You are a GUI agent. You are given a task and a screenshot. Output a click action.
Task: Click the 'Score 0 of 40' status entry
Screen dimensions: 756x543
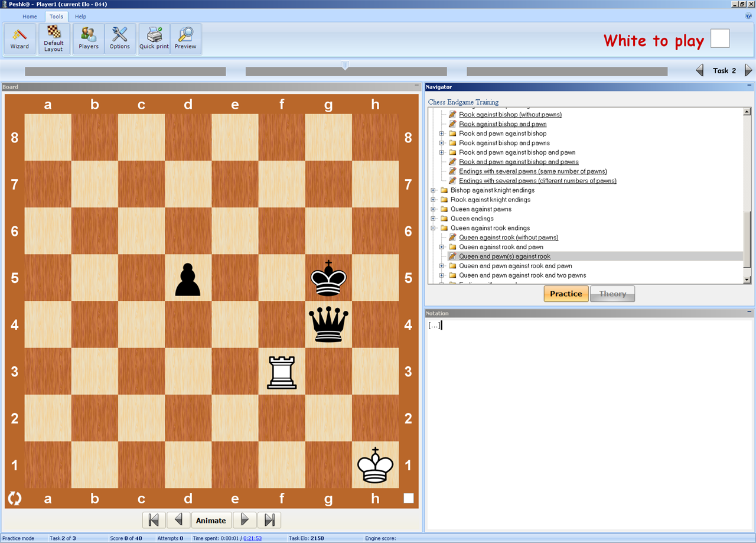pos(126,538)
